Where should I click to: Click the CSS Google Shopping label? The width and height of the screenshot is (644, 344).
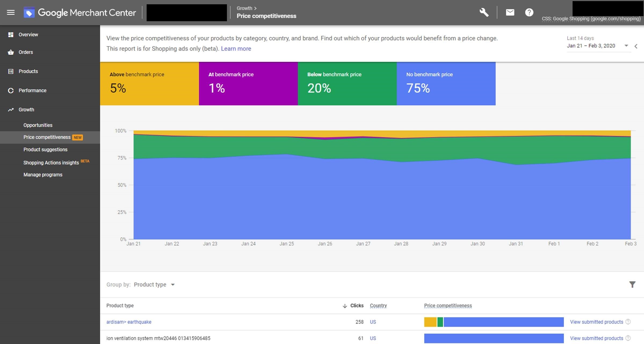pyautogui.click(x=591, y=19)
